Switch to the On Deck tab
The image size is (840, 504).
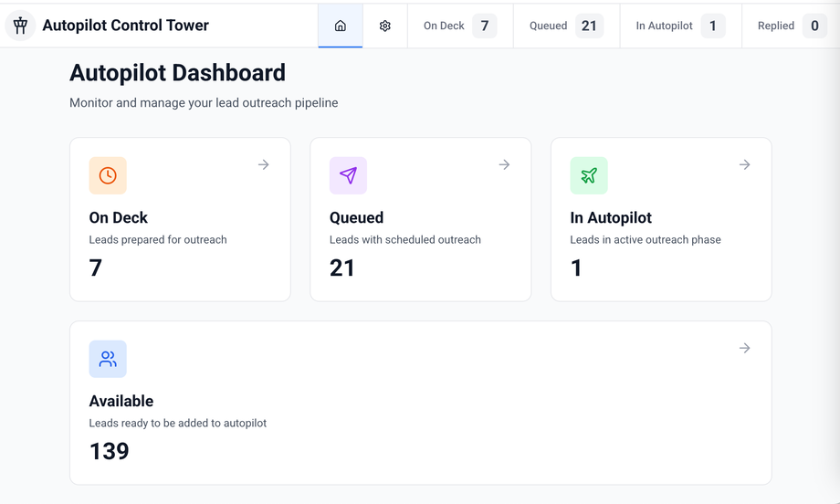tap(459, 26)
